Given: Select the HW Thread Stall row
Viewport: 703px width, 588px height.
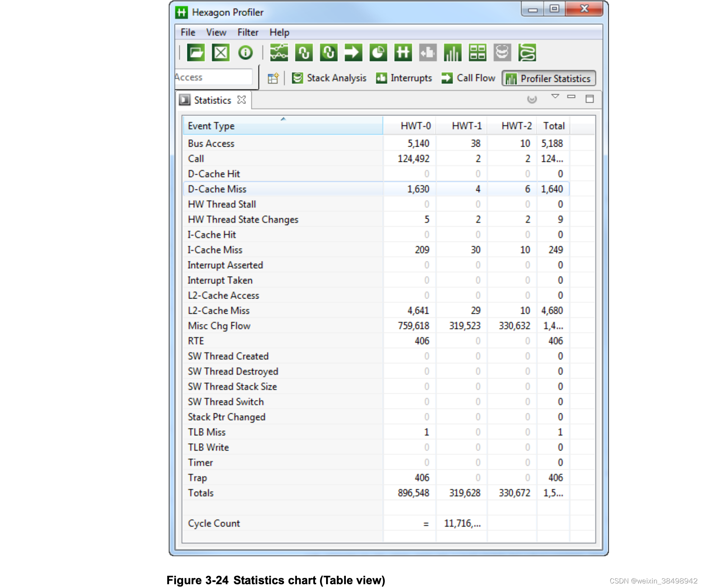Looking at the screenshot, I should [376, 204].
